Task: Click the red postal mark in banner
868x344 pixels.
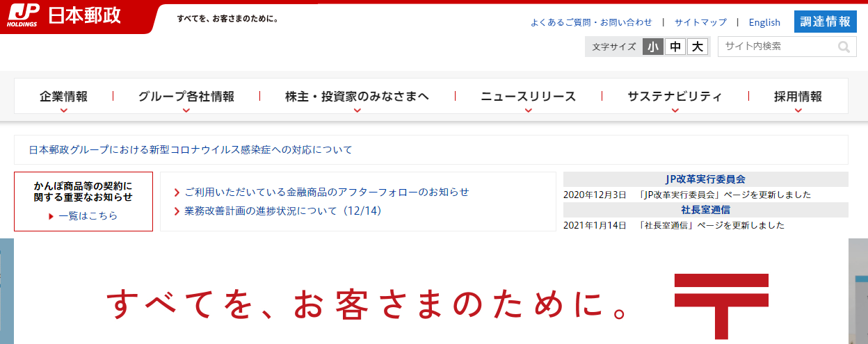Action: coord(721,308)
